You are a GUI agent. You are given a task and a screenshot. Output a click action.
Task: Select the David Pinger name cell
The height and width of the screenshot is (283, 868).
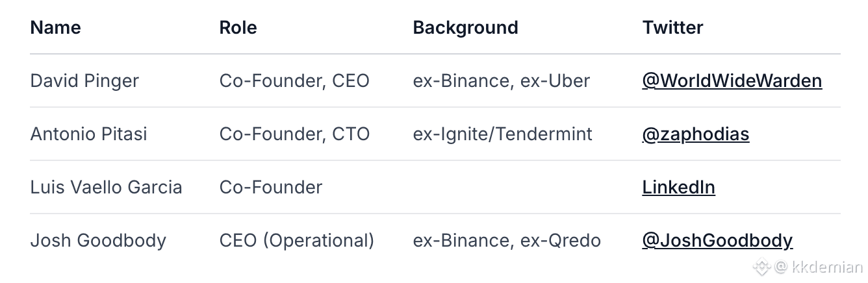coord(84,81)
